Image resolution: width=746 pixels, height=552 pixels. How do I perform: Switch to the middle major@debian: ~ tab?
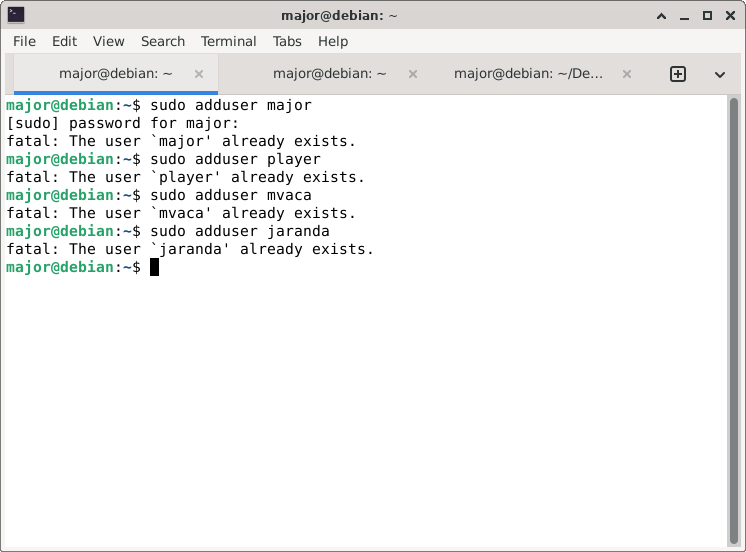click(329, 74)
